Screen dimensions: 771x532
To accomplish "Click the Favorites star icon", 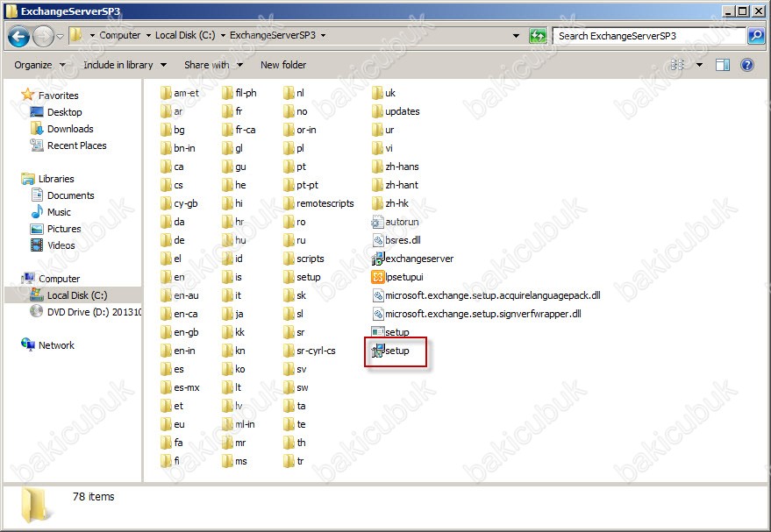I will [27, 95].
